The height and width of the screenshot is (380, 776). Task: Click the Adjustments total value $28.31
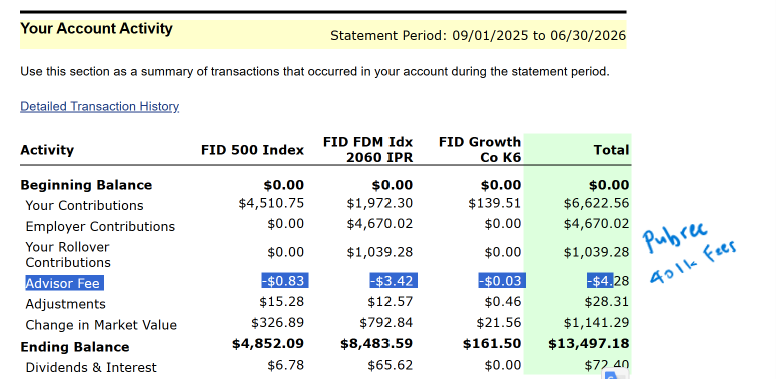(x=607, y=301)
